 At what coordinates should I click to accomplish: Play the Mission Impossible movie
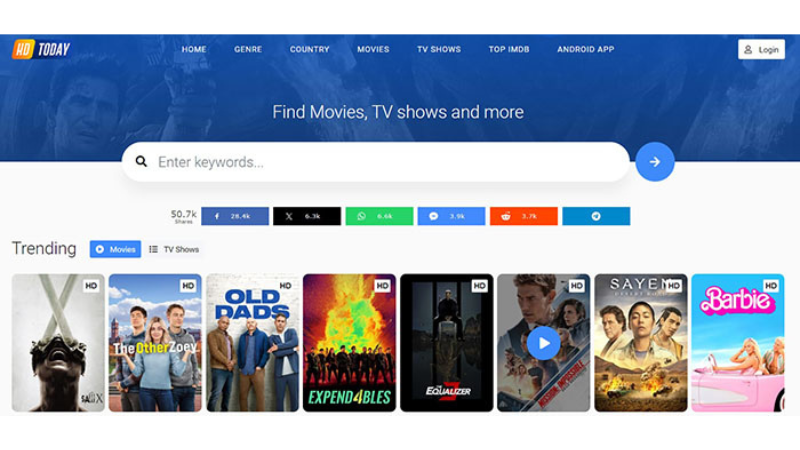pos(543,343)
